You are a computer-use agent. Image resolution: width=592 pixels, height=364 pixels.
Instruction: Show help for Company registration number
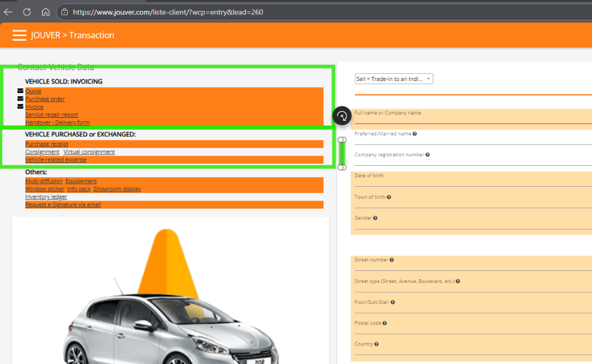427,154
